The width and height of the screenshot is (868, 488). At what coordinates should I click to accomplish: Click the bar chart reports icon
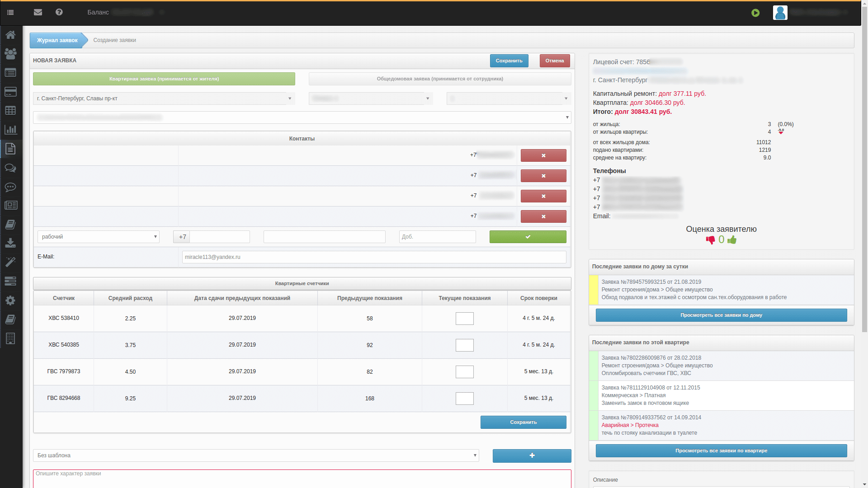(10, 130)
